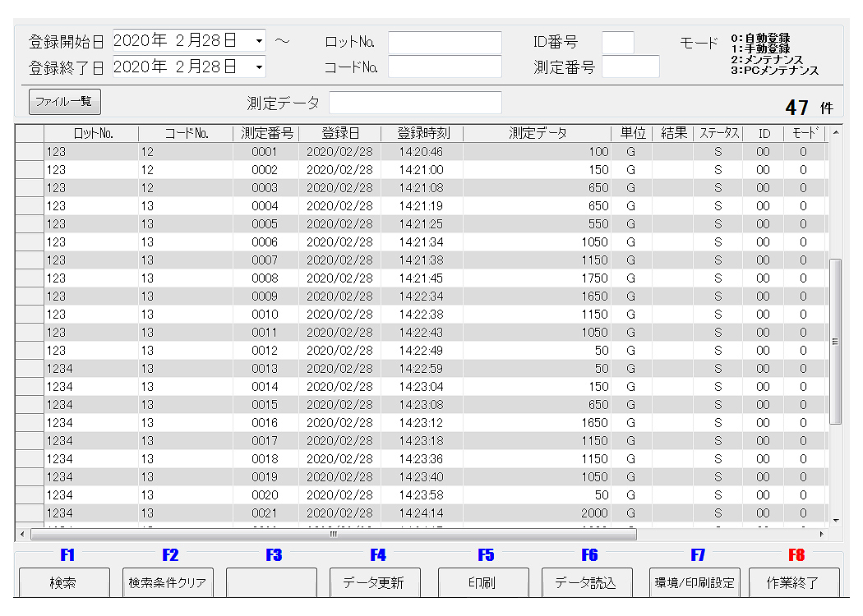The height and width of the screenshot is (616, 863).
Task: Select the row with 測定番号 0010
Action: (265, 315)
